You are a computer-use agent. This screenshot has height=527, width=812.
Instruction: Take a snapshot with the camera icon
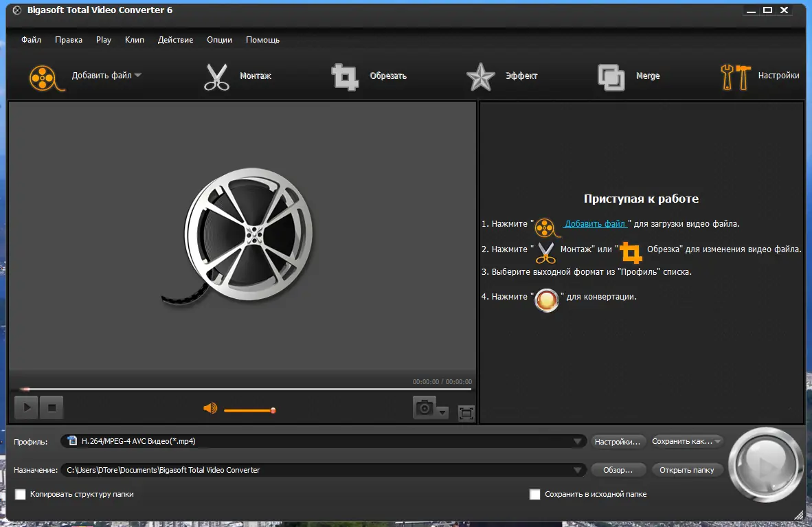425,407
